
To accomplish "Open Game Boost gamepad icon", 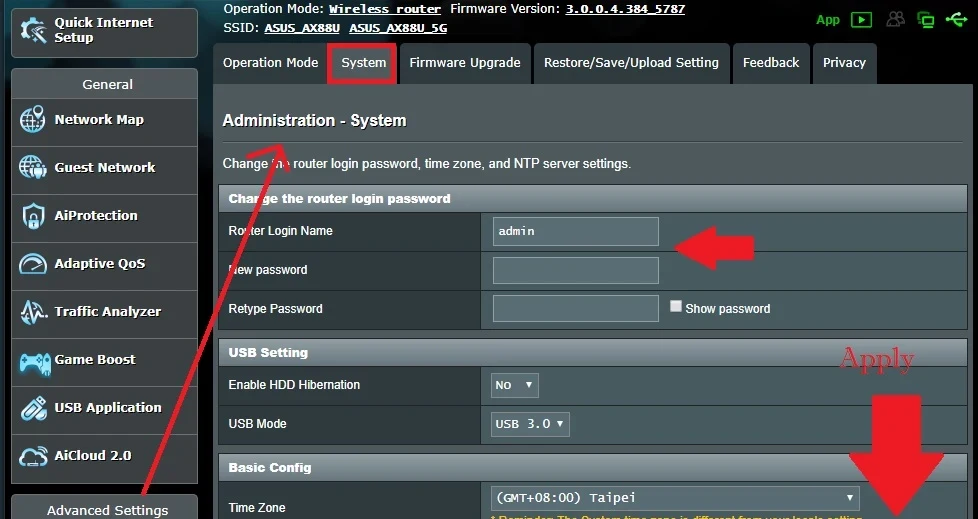I will (x=33, y=360).
